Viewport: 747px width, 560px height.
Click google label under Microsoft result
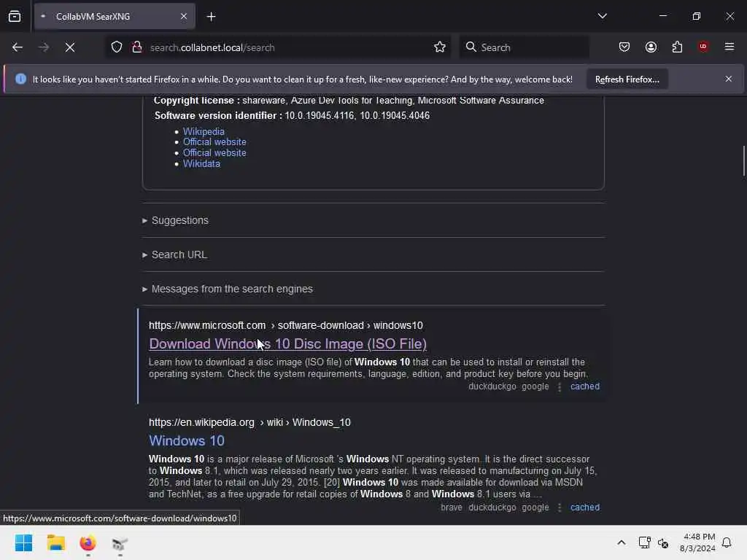tap(535, 386)
